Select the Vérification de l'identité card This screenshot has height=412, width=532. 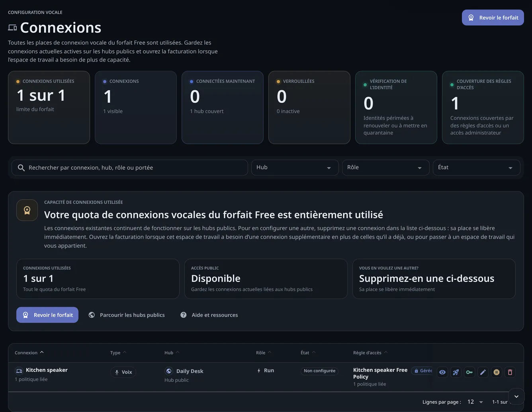coord(396,107)
